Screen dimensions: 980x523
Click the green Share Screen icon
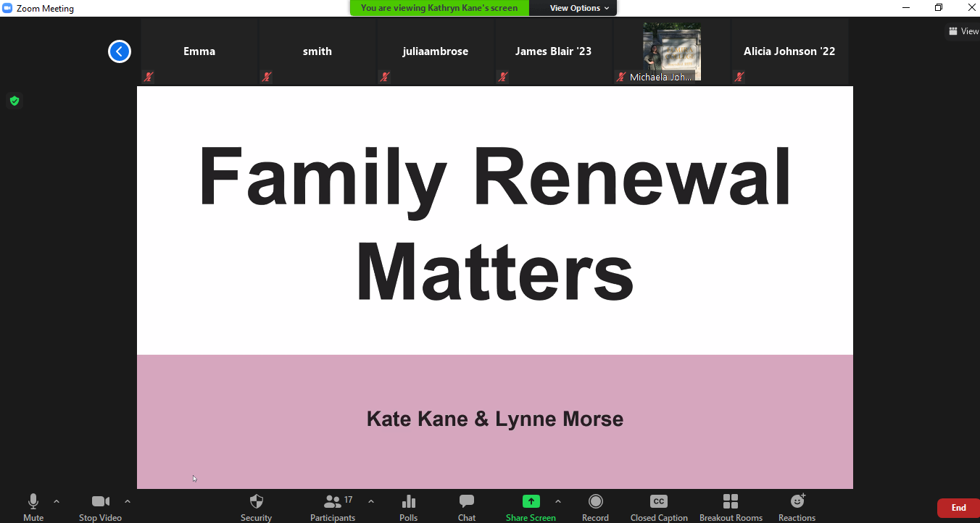pyautogui.click(x=531, y=501)
